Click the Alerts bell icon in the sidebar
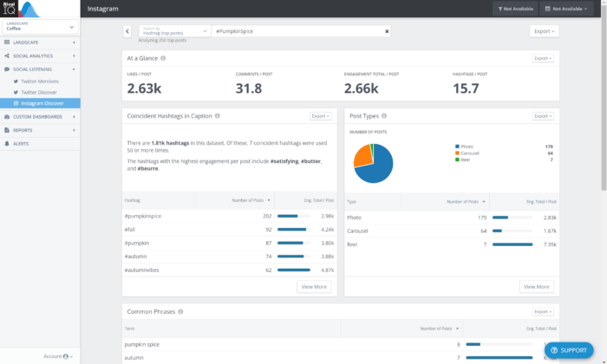 (7, 143)
